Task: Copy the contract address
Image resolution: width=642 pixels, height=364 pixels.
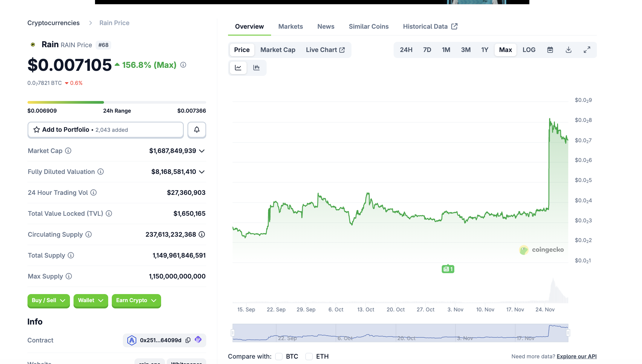Action: pyautogui.click(x=188, y=340)
